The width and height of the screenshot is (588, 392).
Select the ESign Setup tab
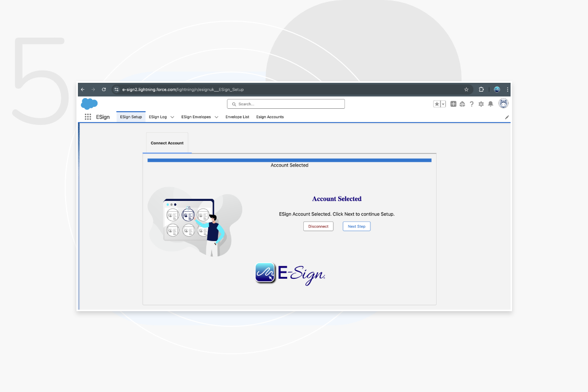(x=131, y=117)
